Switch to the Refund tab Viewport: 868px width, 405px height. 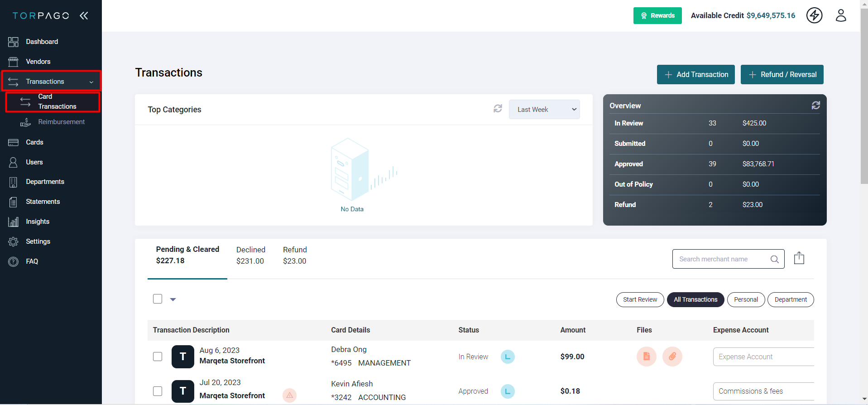(295, 256)
